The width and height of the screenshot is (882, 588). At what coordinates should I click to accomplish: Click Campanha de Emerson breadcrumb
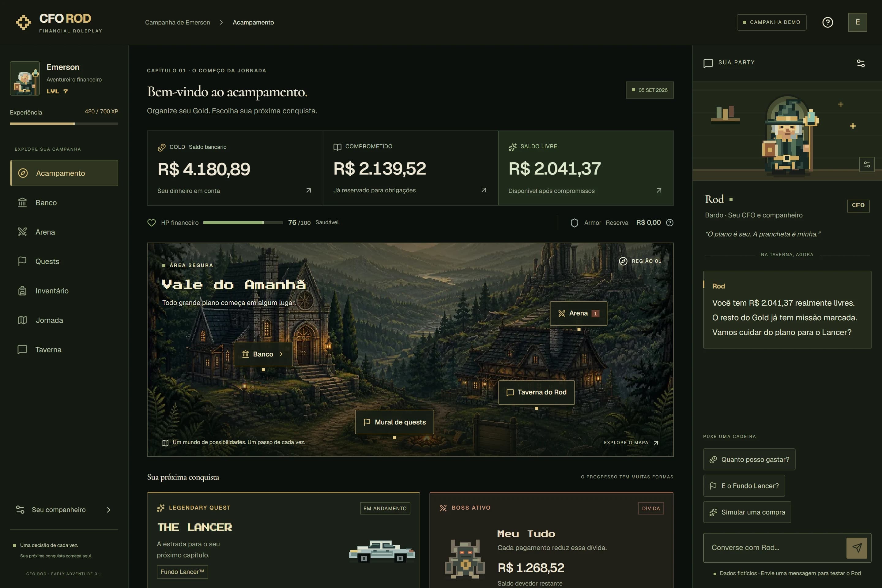pyautogui.click(x=177, y=22)
